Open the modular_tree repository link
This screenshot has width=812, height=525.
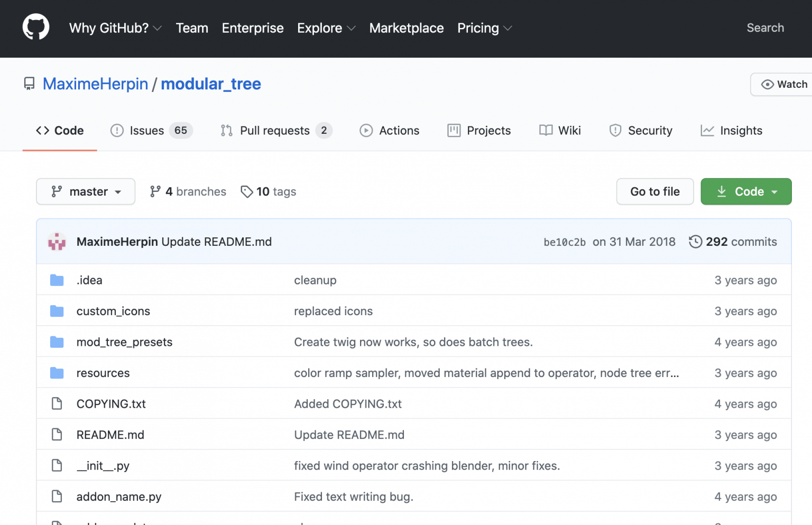pyautogui.click(x=210, y=84)
